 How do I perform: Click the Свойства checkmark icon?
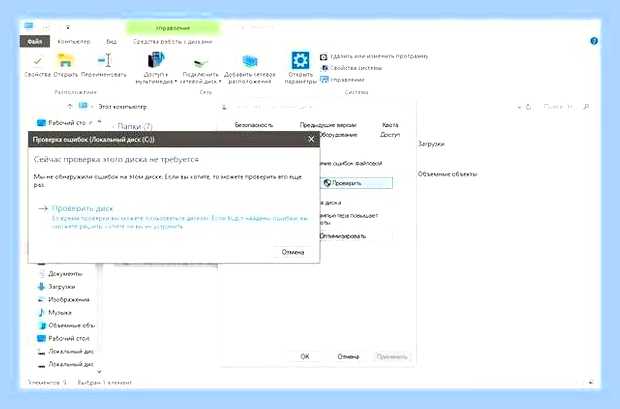tap(38, 61)
